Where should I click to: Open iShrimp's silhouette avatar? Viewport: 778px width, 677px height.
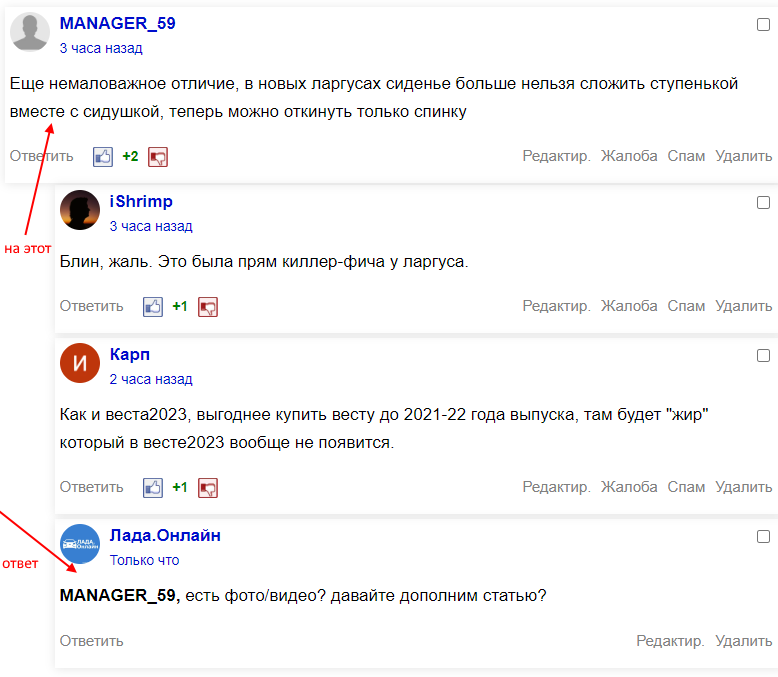click(80, 210)
